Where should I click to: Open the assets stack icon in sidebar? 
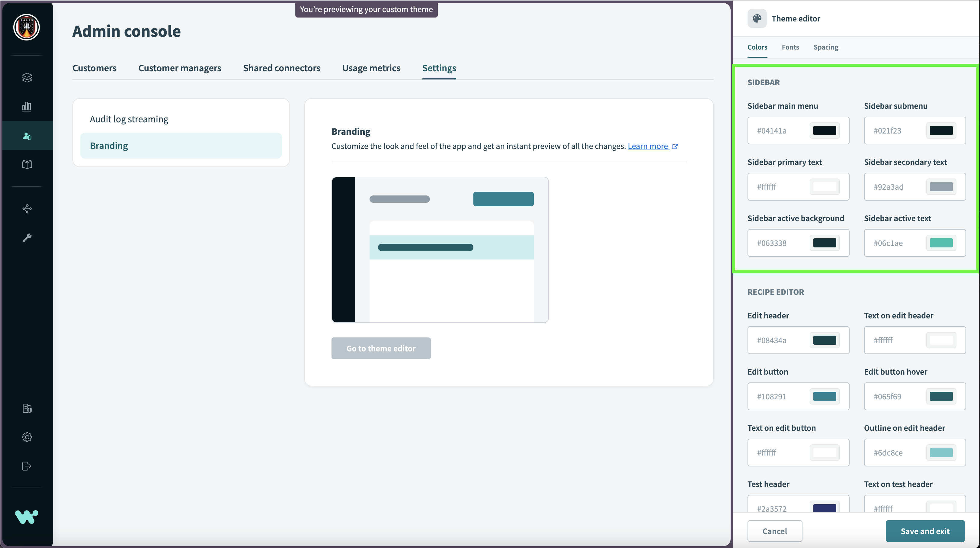(x=27, y=78)
